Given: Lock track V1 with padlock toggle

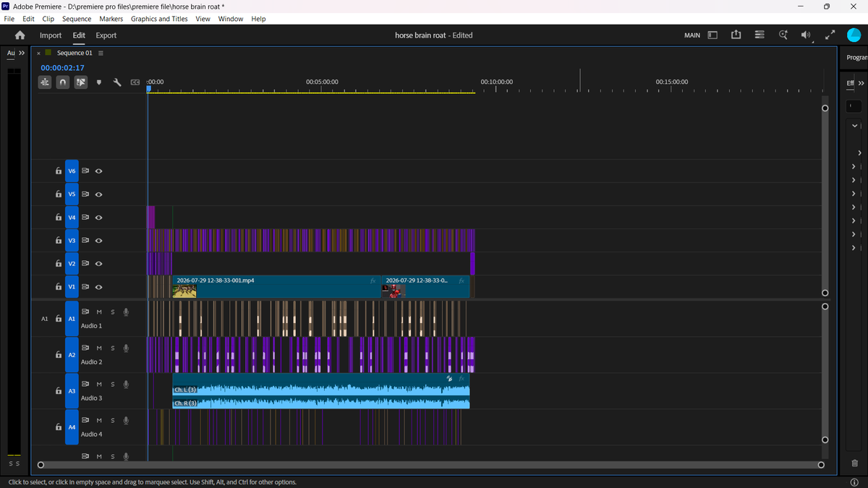Looking at the screenshot, I should [x=59, y=287].
